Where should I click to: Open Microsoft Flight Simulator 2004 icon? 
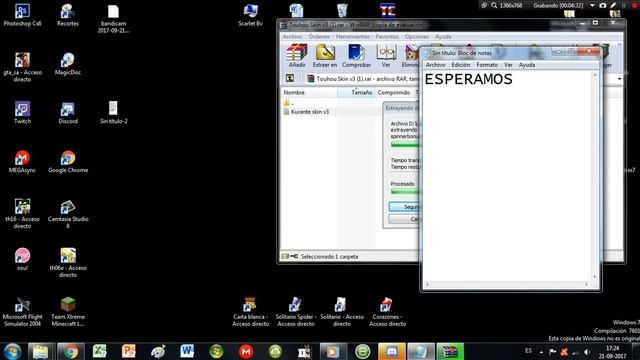(x=22, y=311)
